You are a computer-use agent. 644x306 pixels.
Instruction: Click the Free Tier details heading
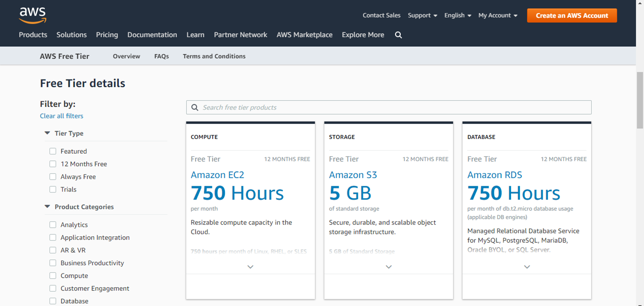click(83, 83)
